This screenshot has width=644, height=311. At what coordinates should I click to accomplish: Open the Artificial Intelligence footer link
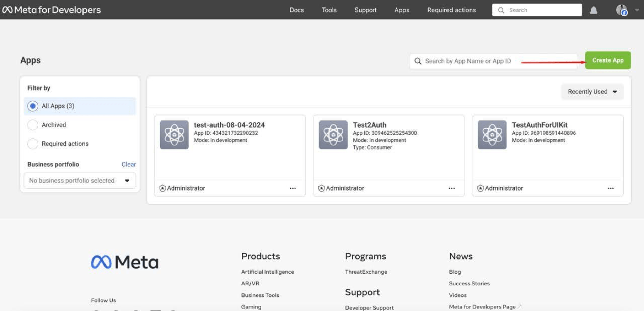[x=268, y=272]
